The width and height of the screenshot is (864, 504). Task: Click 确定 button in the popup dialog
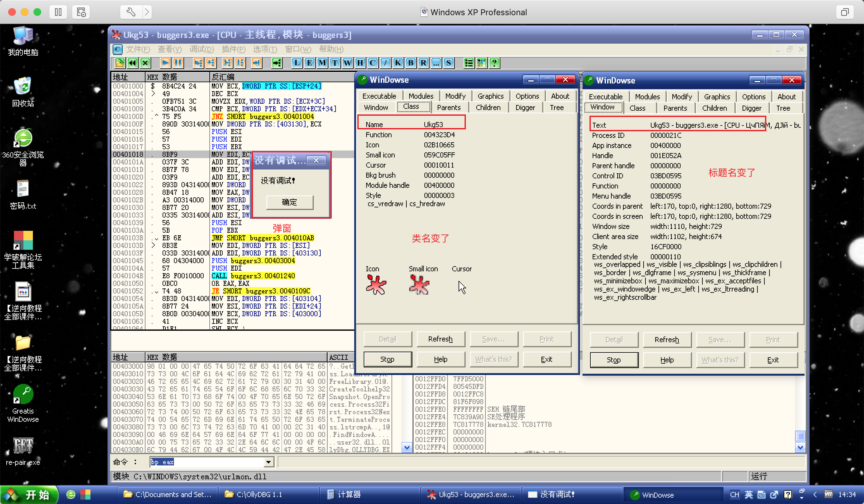click(x=289, y=202)
